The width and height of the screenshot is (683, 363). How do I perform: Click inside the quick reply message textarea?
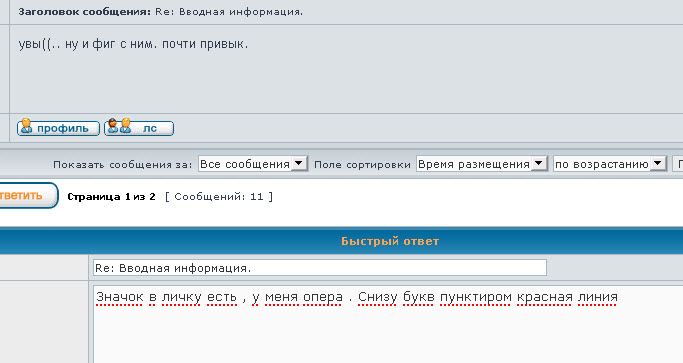(x=388, y=324)
